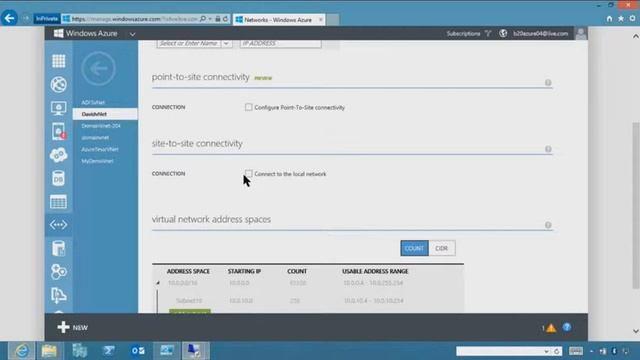Screen dimensions: 640x360
Task: Click the account email in header
Action: tap(540, 33)
